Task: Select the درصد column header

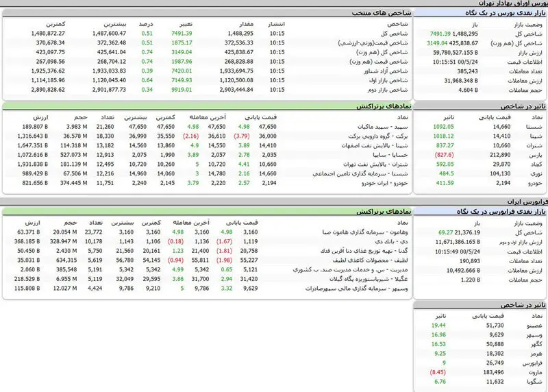Action: 146,24
